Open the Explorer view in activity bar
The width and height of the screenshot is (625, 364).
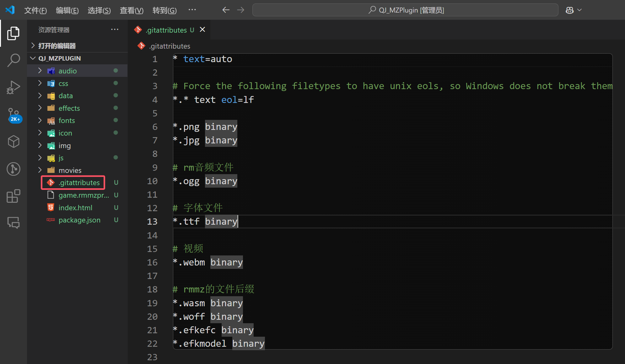coord(13,33)
